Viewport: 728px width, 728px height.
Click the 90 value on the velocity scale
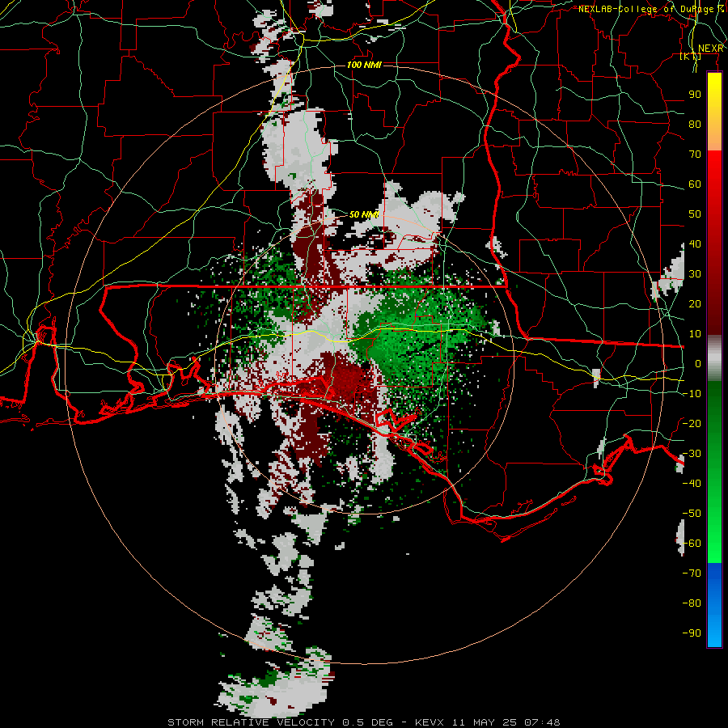coord(695,95)
